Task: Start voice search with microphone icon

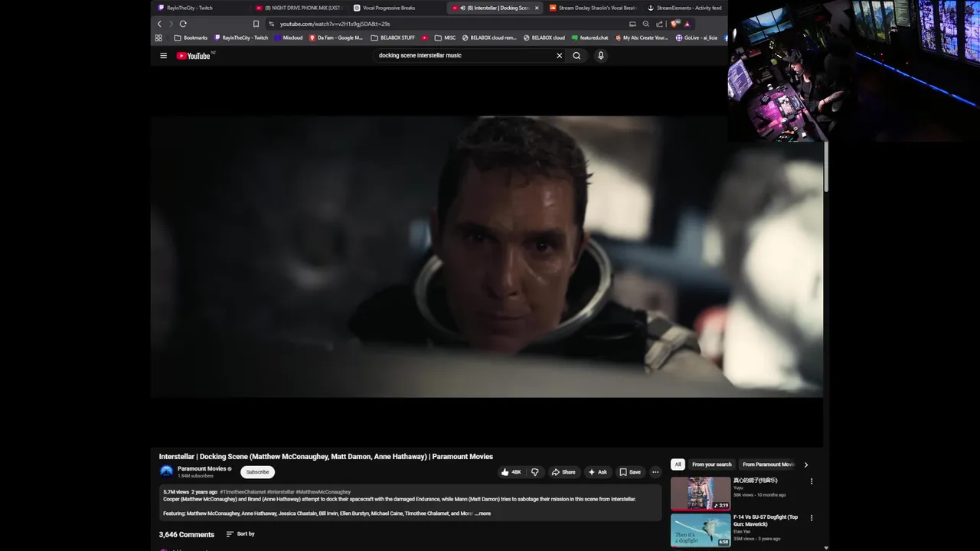Action: tap(600, 56)
